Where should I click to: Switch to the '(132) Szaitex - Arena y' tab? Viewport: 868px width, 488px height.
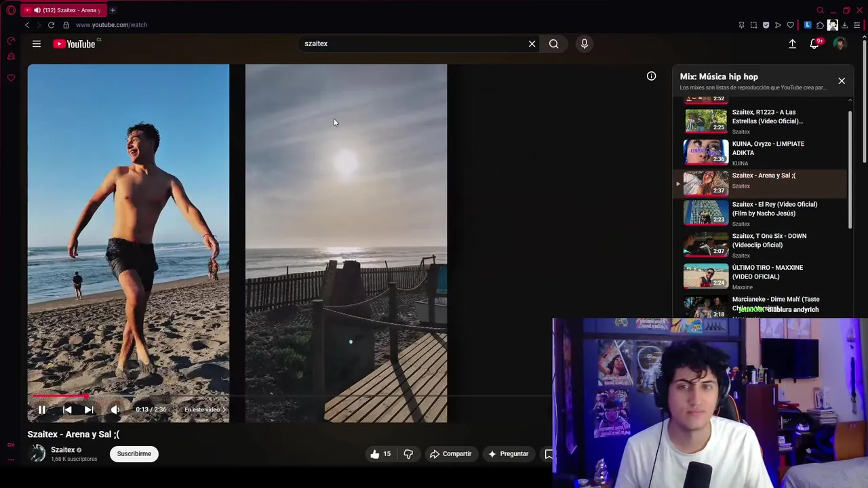(x=63, y=10)
